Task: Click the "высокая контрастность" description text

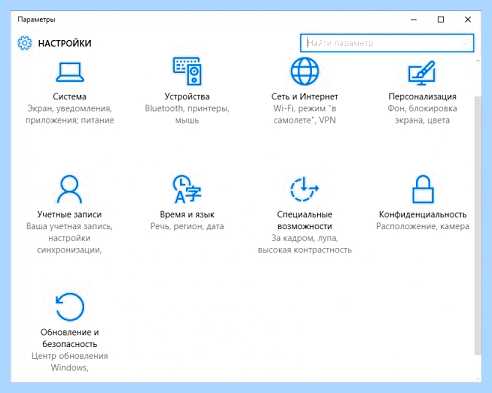Action: [305, 250]
